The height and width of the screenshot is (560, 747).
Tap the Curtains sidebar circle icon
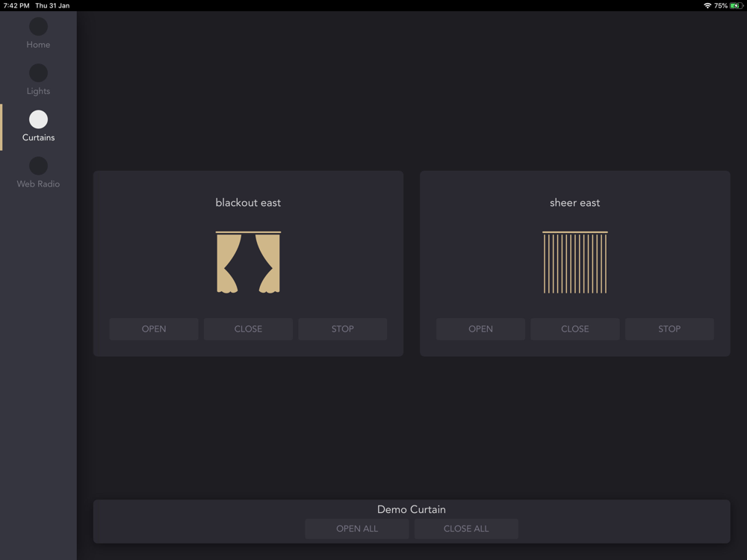(38, 119)
